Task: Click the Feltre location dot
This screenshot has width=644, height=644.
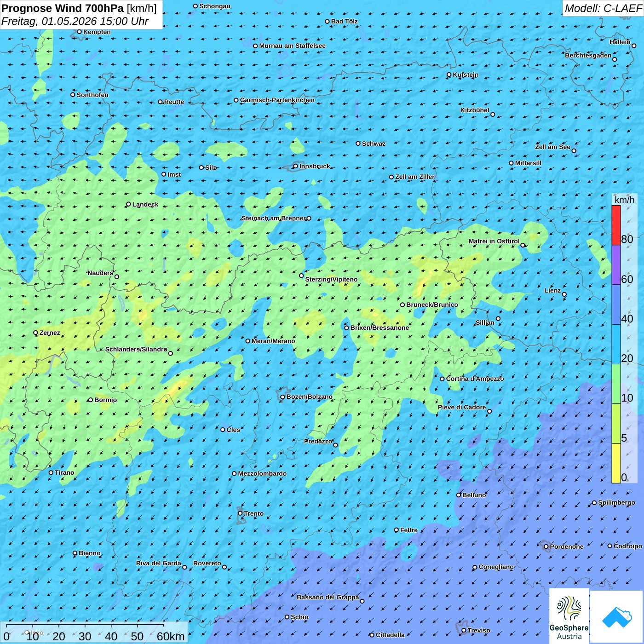Action: (397, 530)
